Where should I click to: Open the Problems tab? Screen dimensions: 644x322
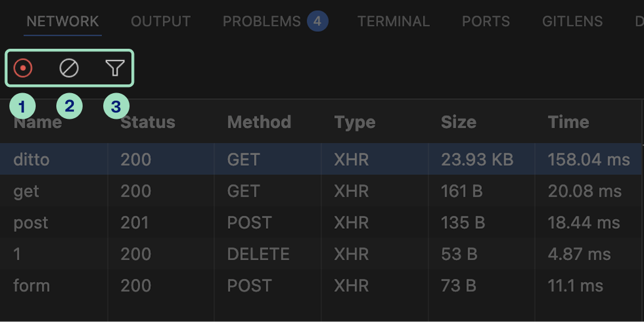click(x=262, y=21)
